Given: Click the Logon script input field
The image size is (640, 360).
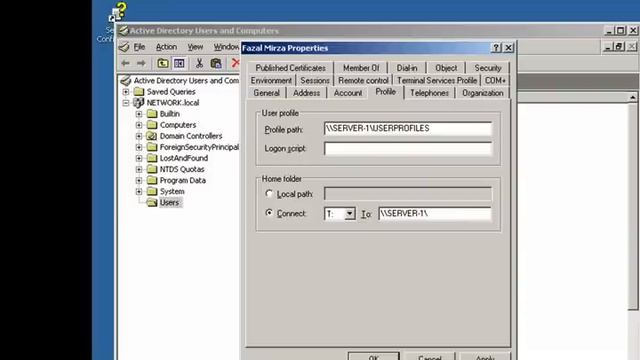Looking at the screenshot, I should pyautogui.click(x=408, y=149).
